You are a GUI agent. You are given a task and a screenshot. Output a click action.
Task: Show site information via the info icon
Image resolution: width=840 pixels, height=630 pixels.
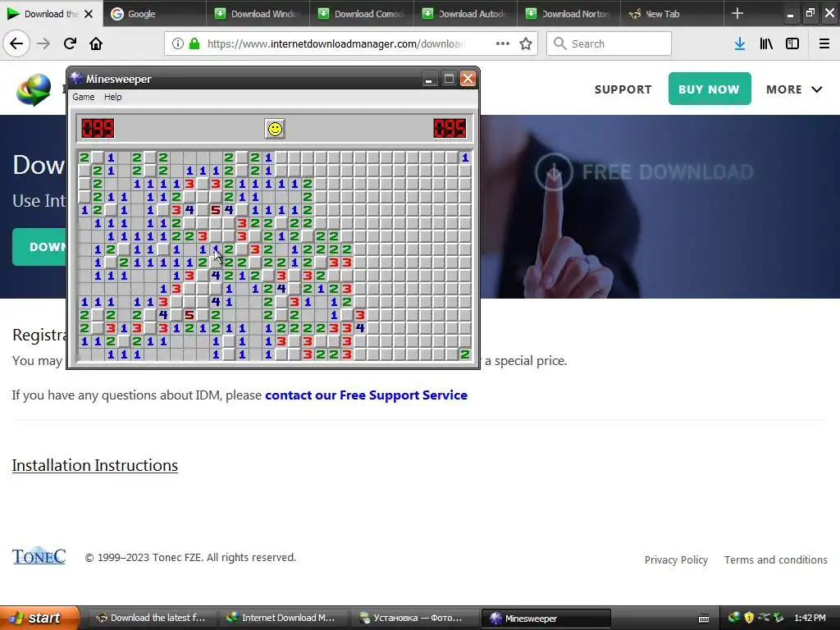click(x=178, y=44)
